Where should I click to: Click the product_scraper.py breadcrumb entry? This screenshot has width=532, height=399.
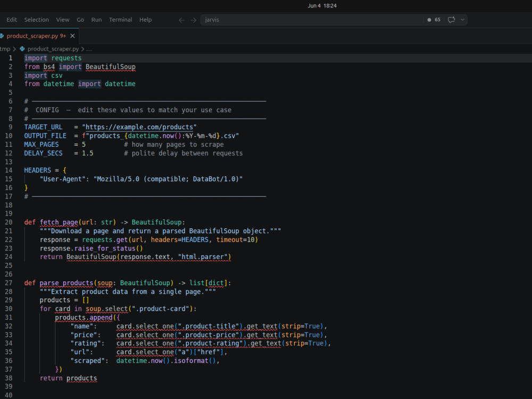pyautogui.click(x=53, y=49)
